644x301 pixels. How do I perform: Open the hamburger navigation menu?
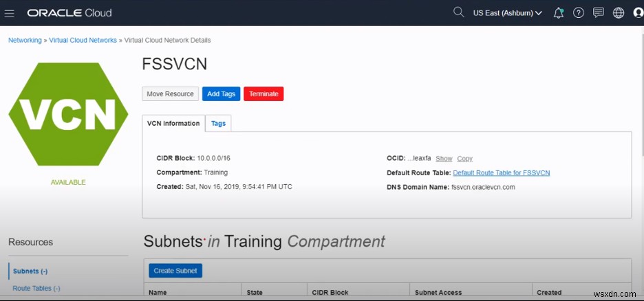pyautogui.click(x=10, y=13)
